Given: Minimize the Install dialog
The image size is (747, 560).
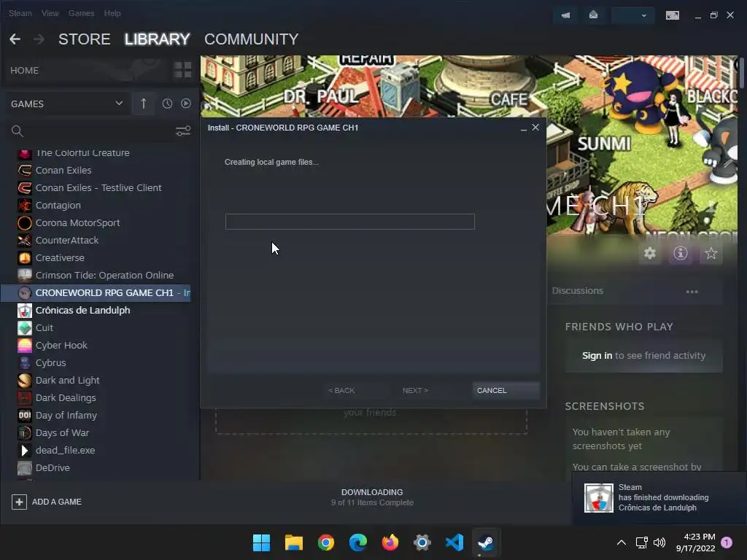Looking at the screenshot, I should (x=524, y=128).
